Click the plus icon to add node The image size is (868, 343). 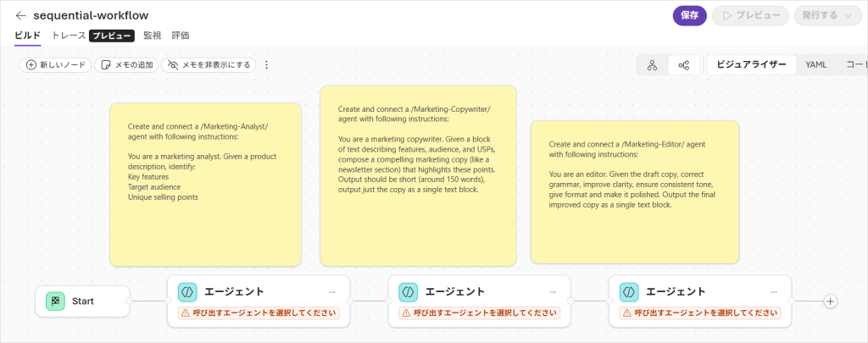pos(831,301)
